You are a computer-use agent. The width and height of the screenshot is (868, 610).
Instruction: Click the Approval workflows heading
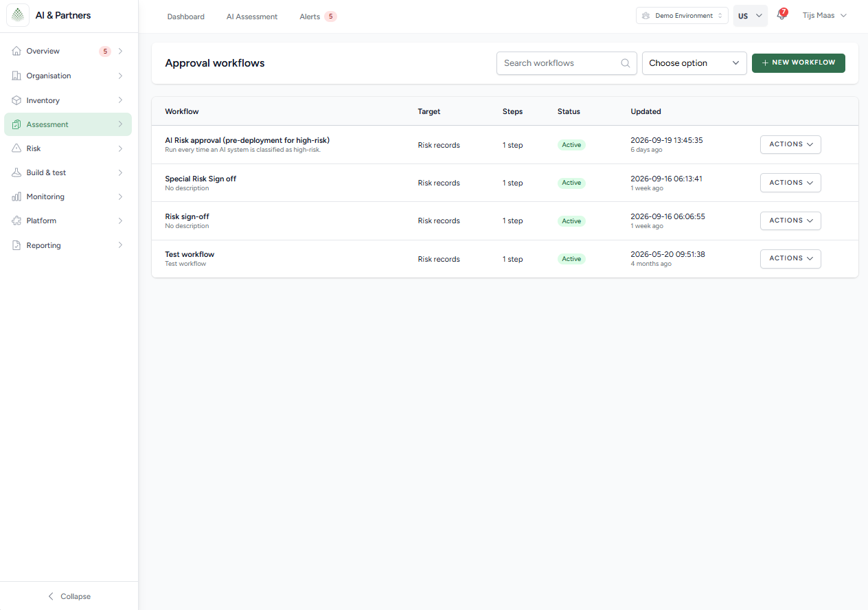[x=215, y=63]
